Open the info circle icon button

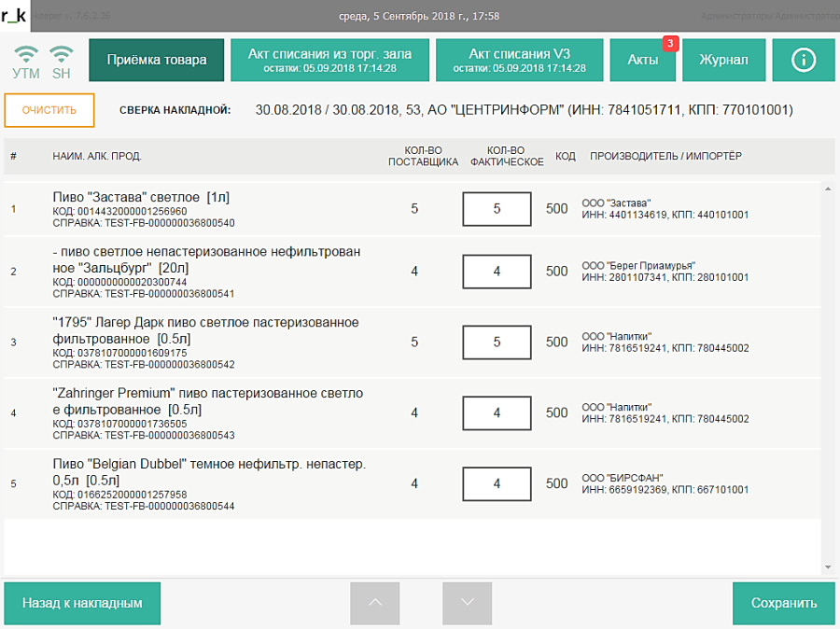click(803, 60)
